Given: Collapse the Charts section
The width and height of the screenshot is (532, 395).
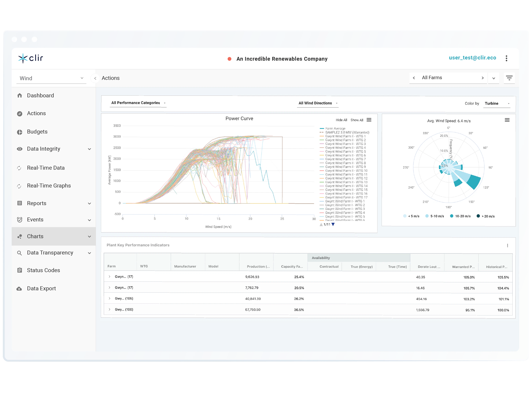Looking at the screenshot, I should coord(89,236).
